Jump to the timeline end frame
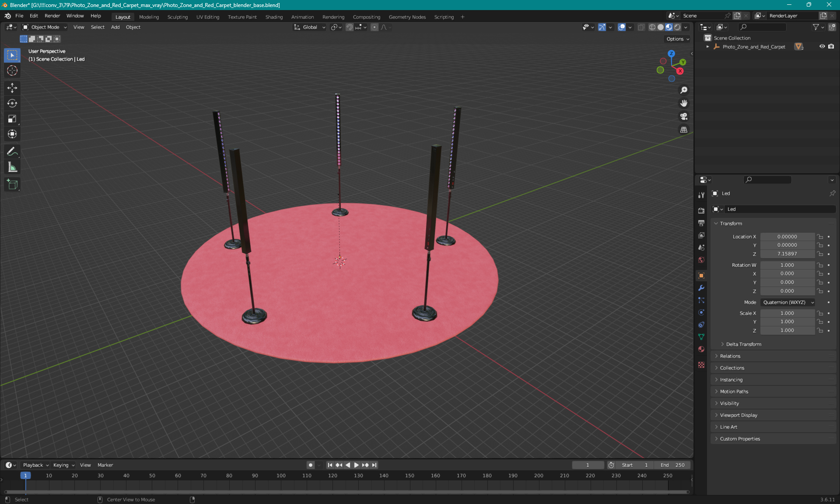The height and width of the screenshot is (504, 840). [374, 465]
